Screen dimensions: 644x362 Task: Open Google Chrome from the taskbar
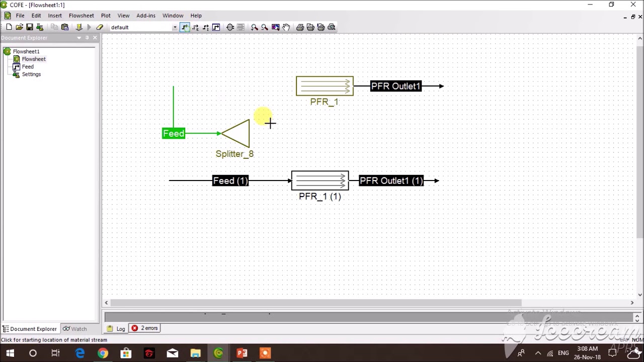tap(103, 353)
